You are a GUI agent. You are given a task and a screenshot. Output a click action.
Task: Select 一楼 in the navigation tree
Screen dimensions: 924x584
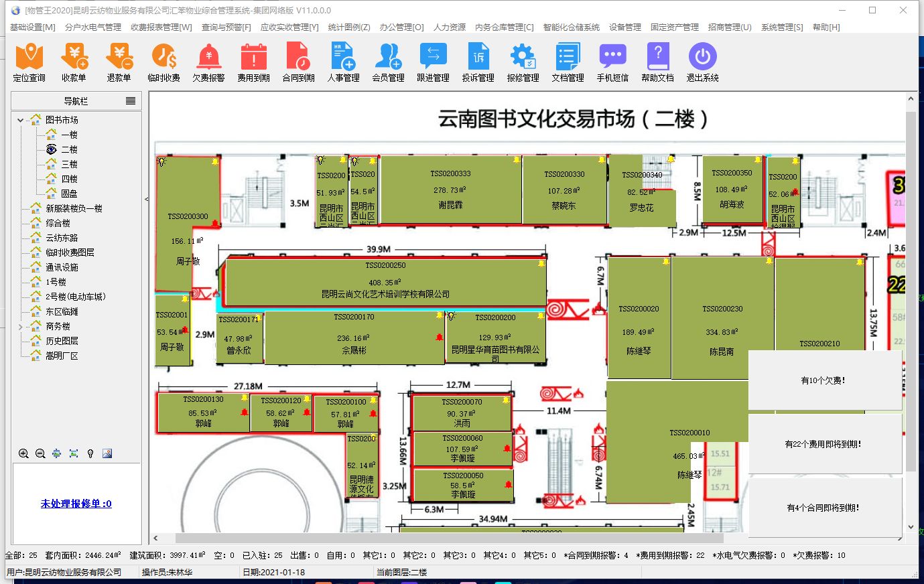(70, 135)
